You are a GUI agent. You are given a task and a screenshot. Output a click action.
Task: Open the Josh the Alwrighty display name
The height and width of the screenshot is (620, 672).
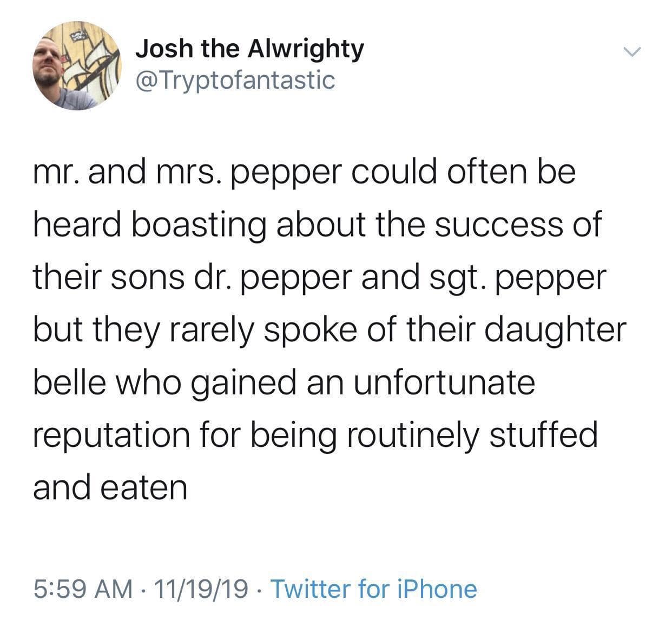point(249,49)
